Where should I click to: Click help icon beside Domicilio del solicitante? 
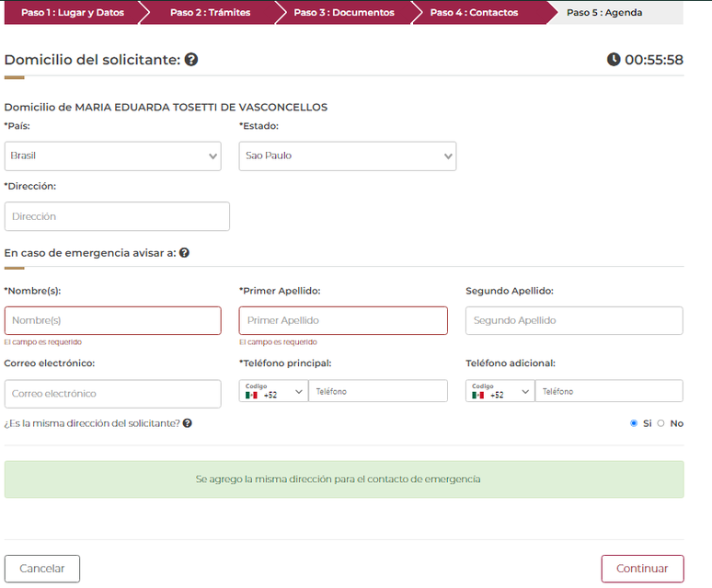[x=191, y=60]
